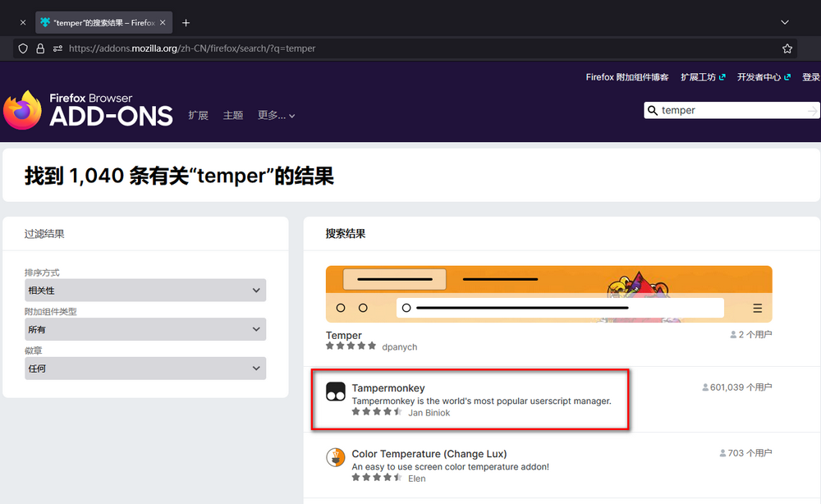Click the Color Temperature lightbulb icon
This screenshot has height=504, width=821.
[x=335, y=457]
